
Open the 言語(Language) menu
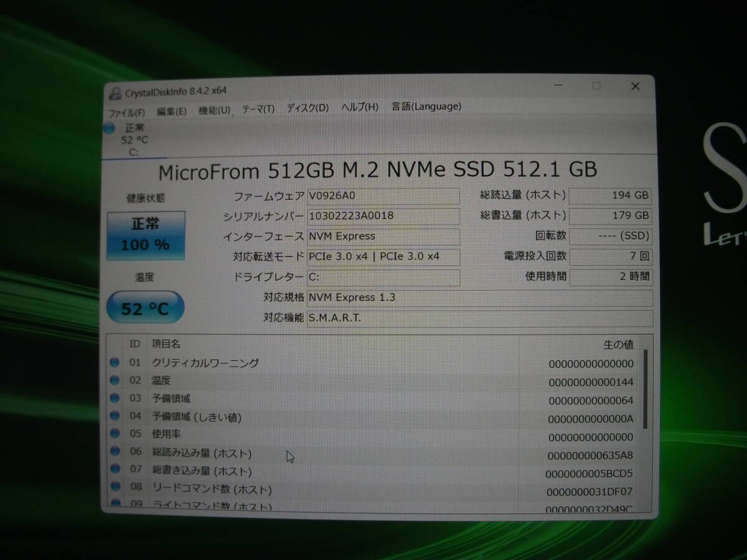(x=426, y=106)
